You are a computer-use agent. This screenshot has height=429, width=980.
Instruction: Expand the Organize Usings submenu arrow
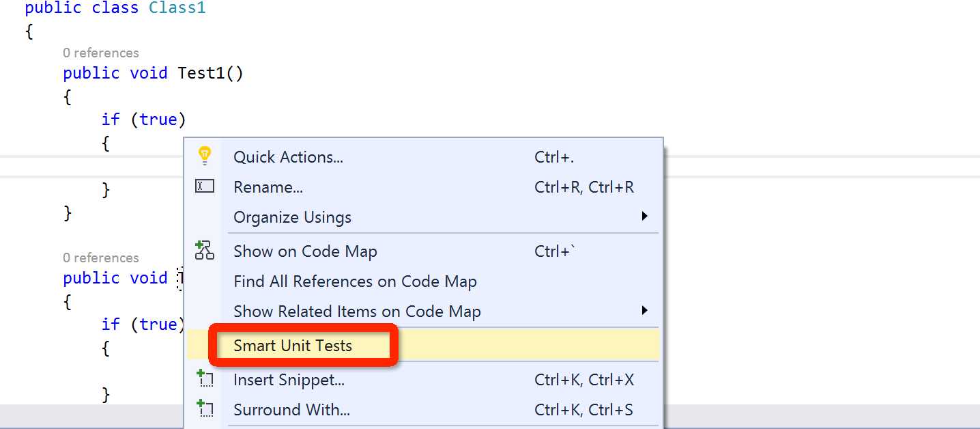(x=644, y=217)
